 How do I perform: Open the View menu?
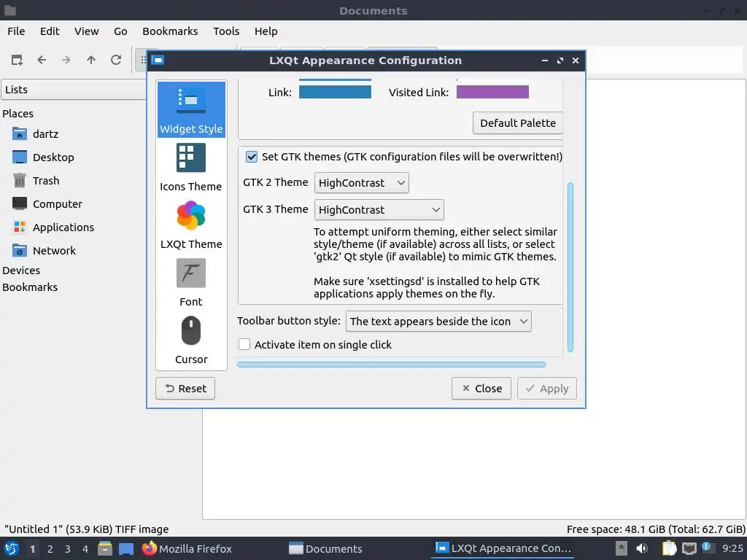coord(86,31)
